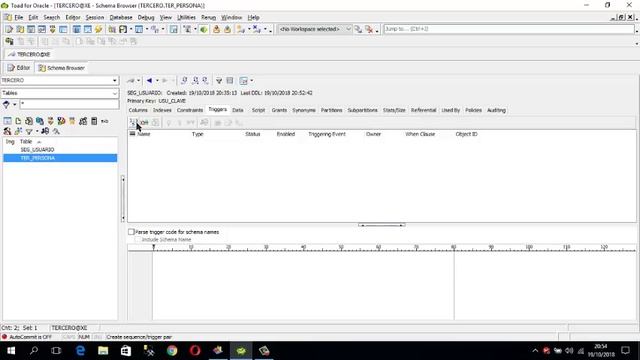Sort by Triggering Event column header
Screen dimensions: 640x360
(x=327, y=134)
